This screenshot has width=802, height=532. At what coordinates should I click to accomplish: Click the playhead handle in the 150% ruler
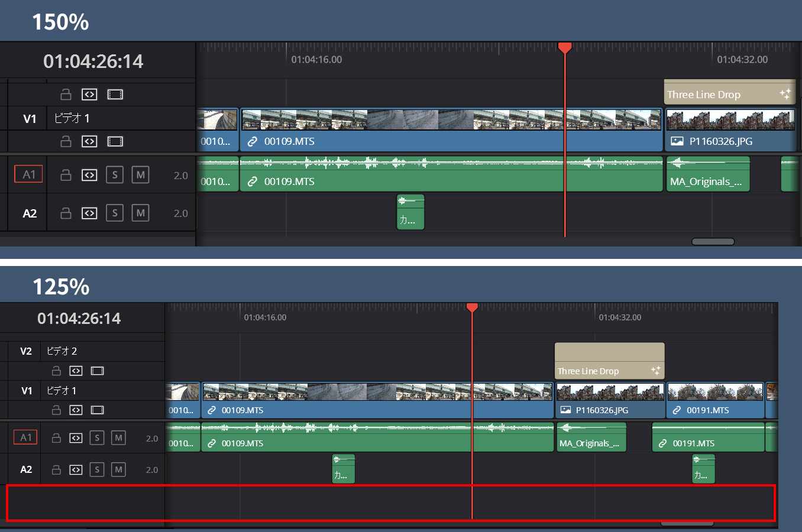(565, 47)
